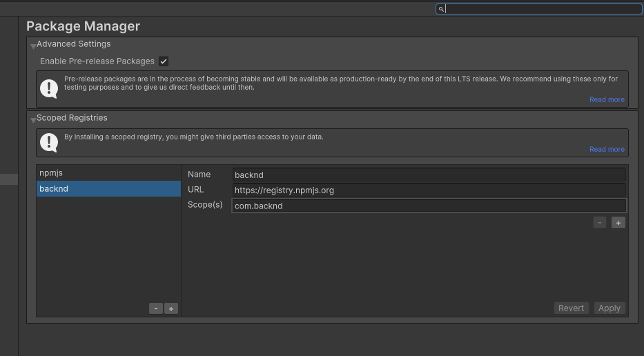Remove a scope using the minus button

coord(600,223)
